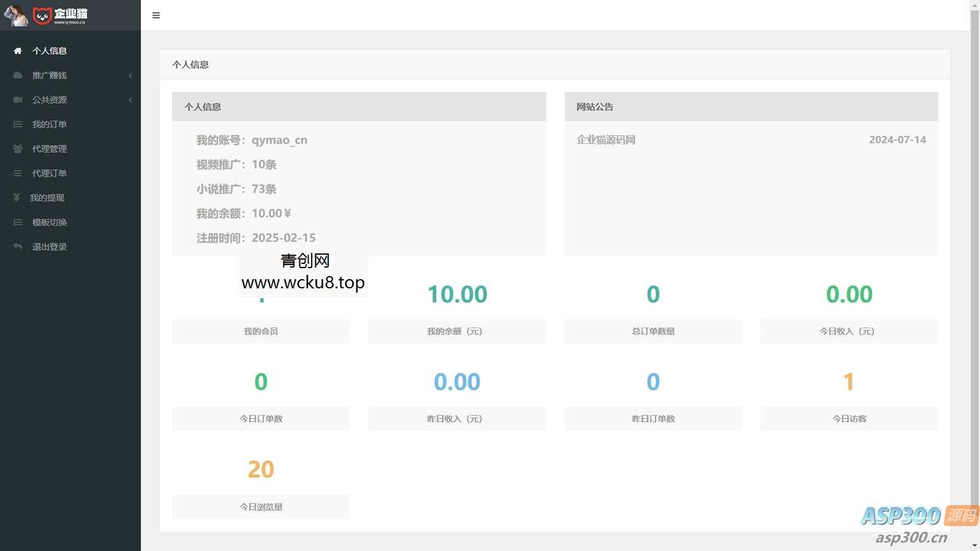Image resolution: width=980 pixels, height=551 pixels.
Task: Toggle the hamburger sidebar menu icon
Action: pyautogui.click(x=156, y=15)
